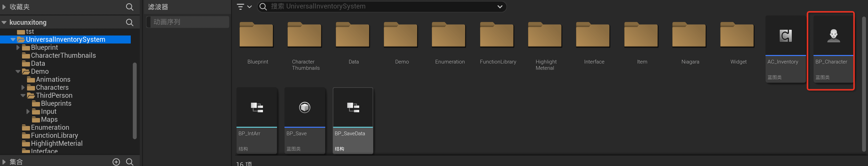Viewport: 868px width, 166px height.
Task: Click the search icon in 收藏夹 header
Action: [129, 7]
